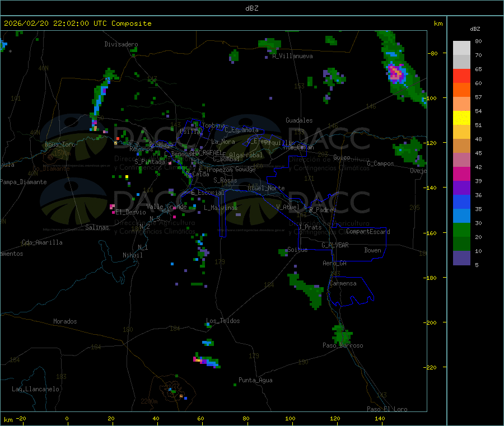Click the dBZ title at top
The height and width of the screenshot is (426, 504).
(x=251, y=8)
